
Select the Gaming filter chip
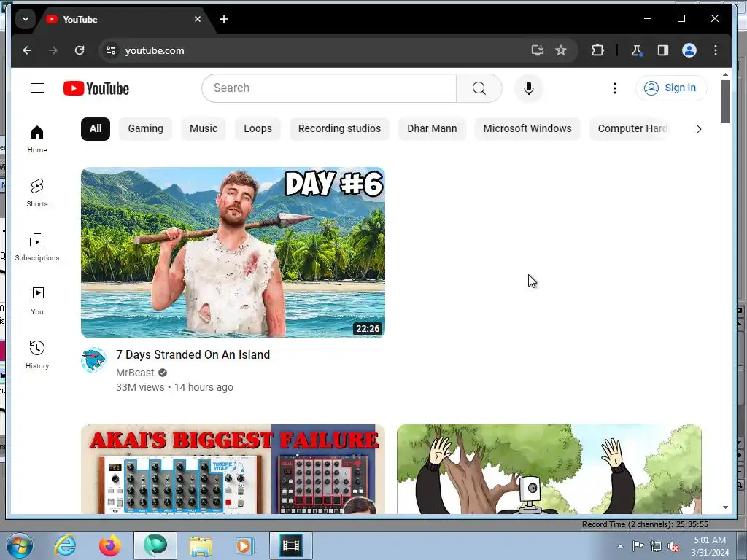pyautogui.click(x=145, y=129)
